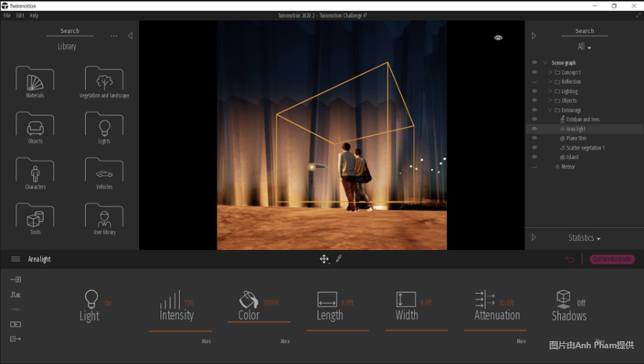The width and height of the screenshot is (644, 364).
Task: Click the viewport eye view icon
Action: tap(498, 37)
